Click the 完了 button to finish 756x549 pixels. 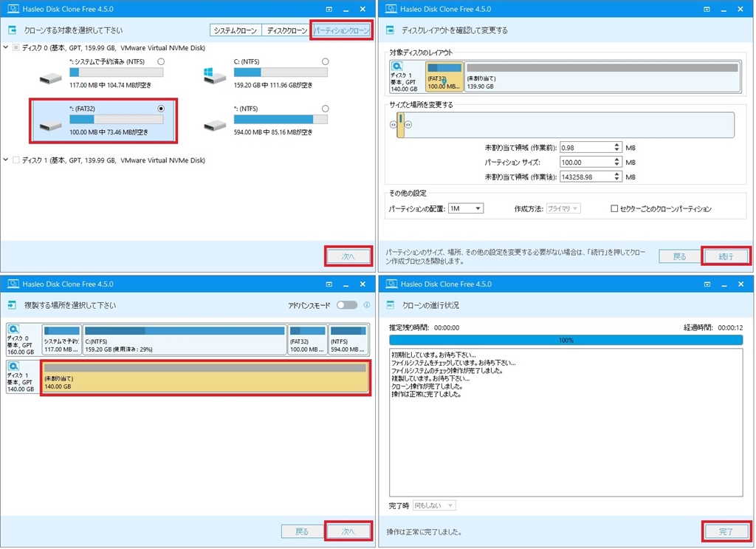[x=726, y=531]
